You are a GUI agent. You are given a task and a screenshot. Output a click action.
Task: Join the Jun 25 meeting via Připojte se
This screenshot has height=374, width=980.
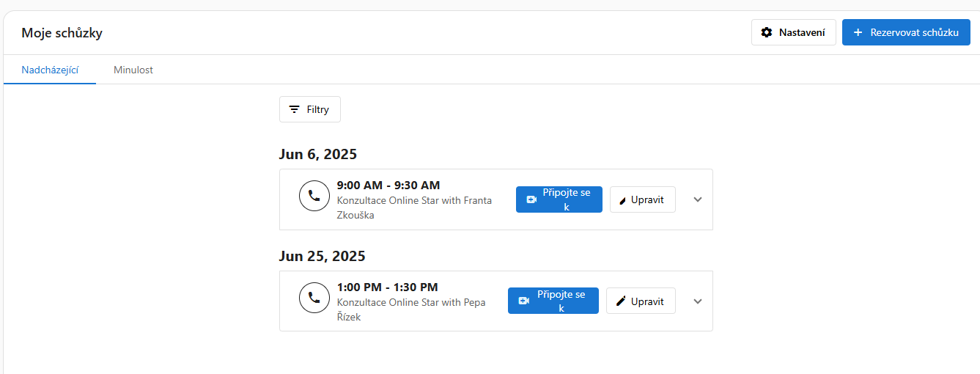coord(553,301)
